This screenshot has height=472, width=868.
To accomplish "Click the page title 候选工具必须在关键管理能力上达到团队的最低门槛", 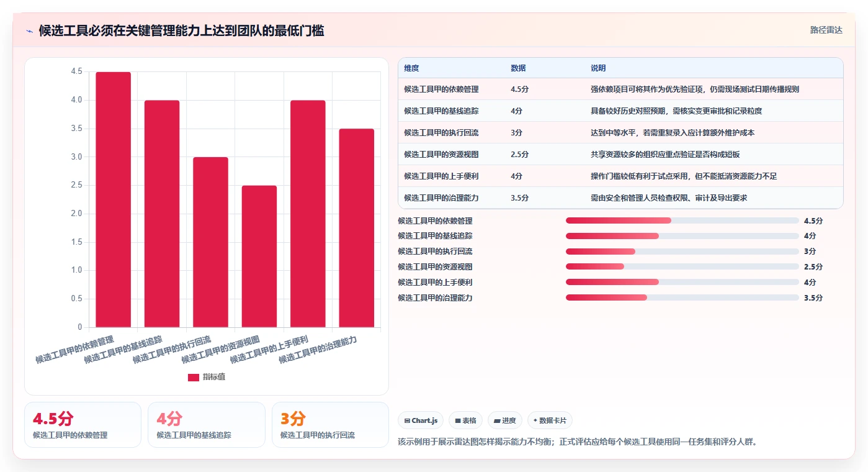I will tap(181, 30).
